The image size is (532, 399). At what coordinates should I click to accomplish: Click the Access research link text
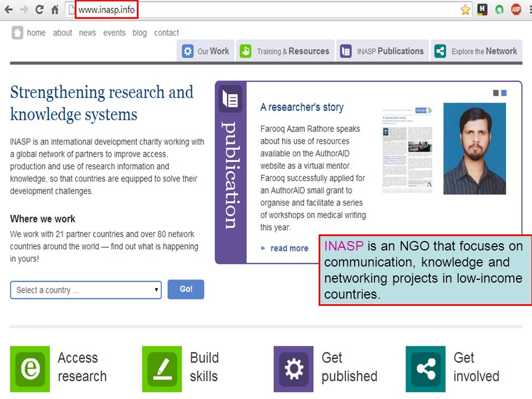tap(82, 367)
